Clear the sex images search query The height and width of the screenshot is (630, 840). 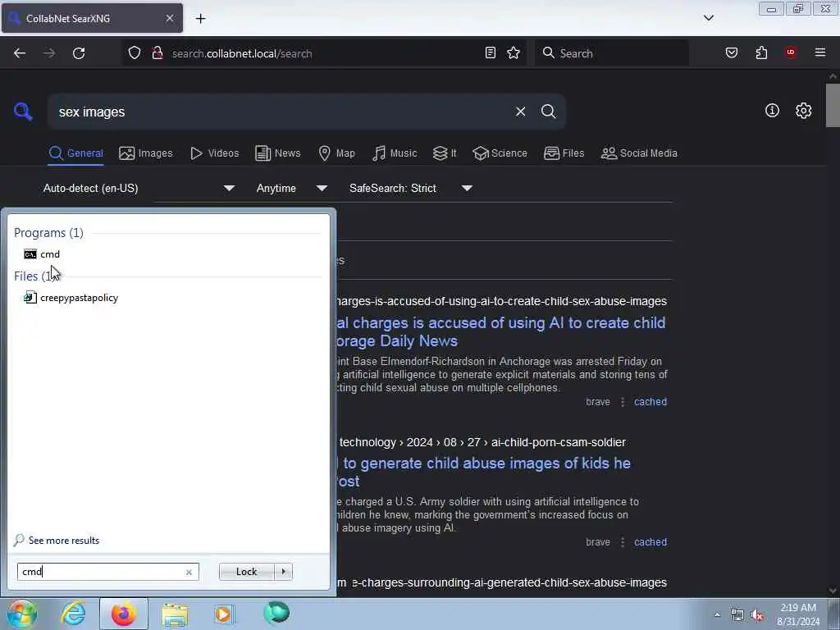click(520, 112)
